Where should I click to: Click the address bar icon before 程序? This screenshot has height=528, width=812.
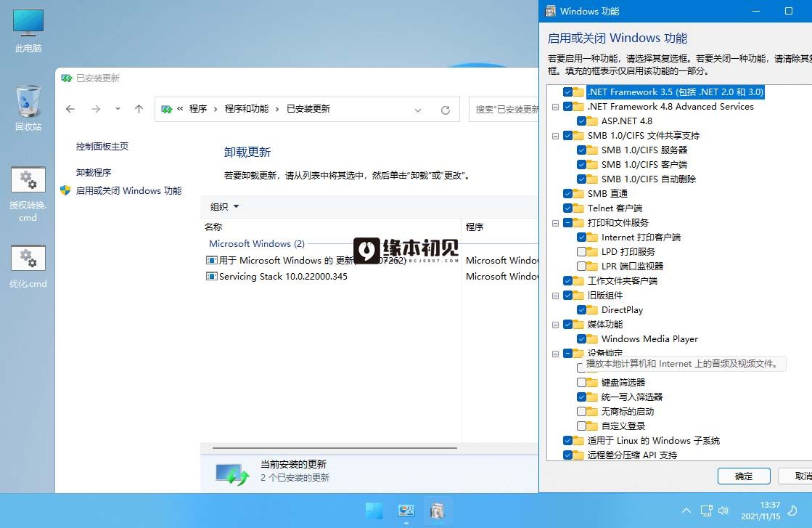pyautogui.click(x=166, y=109)
